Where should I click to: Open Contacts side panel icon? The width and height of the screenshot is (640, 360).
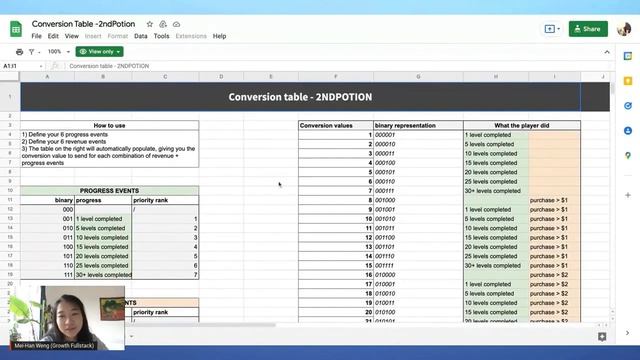[x=628, y=131]
